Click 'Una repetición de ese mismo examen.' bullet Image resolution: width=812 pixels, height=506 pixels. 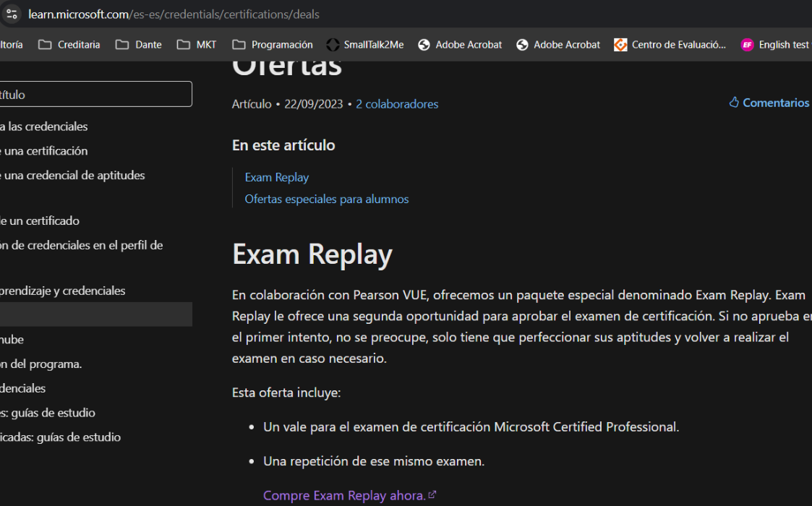point(374,461)
